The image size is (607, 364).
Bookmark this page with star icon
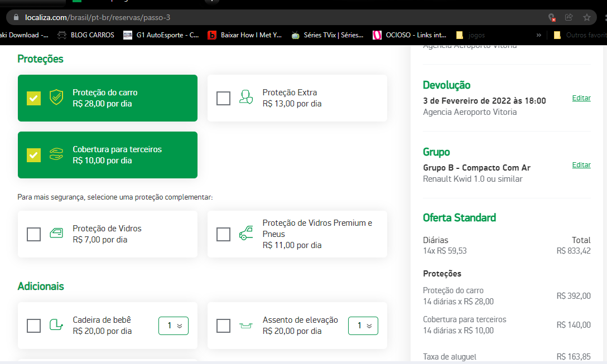[x=587, y=17]
